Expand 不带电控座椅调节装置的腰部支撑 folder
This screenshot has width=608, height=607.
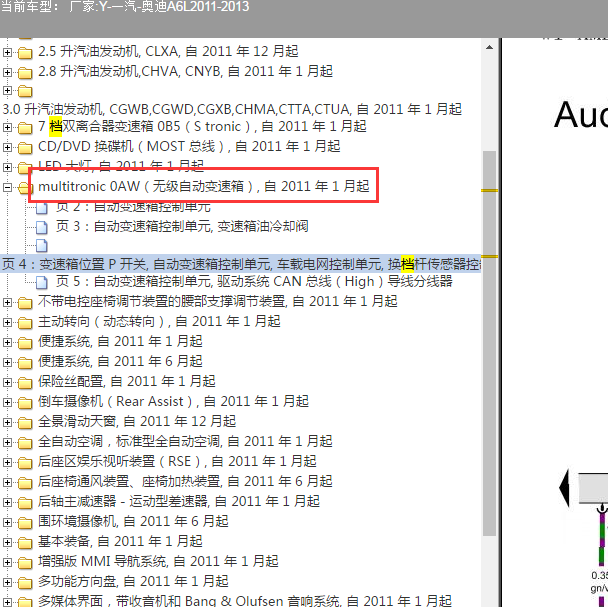[x=7, y=302]
